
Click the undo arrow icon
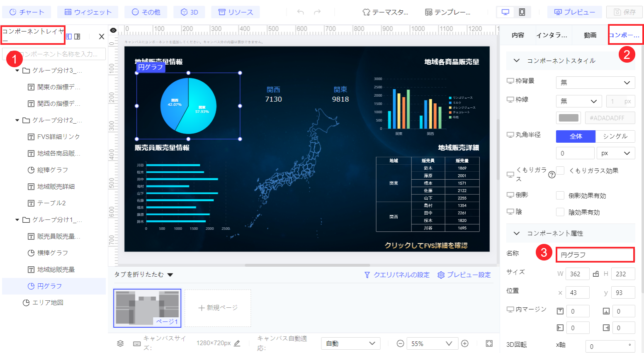click(301, 12)
